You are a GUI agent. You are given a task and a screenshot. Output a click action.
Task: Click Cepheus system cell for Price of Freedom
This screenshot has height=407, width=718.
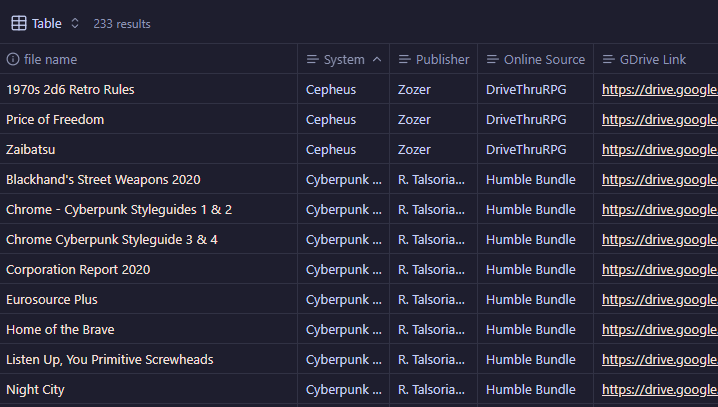click(x=331, y=119)
